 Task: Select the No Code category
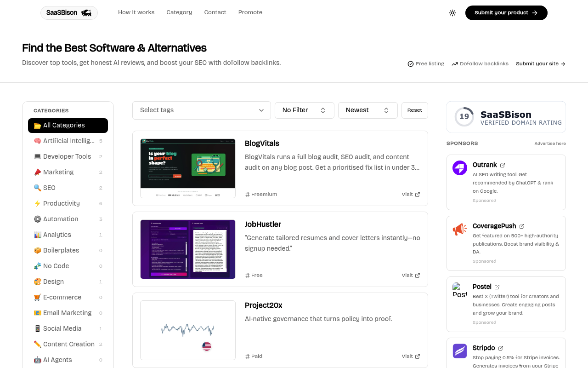click(68, 266)
